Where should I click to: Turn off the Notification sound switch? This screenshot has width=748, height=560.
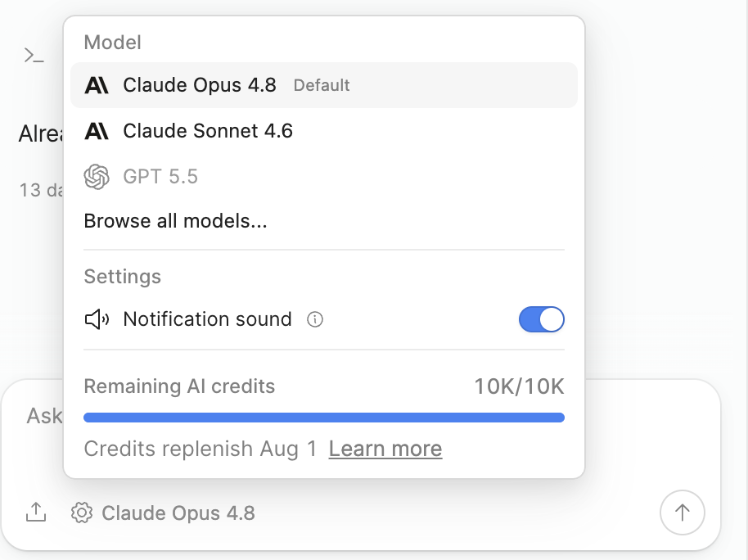pos(542,319)
